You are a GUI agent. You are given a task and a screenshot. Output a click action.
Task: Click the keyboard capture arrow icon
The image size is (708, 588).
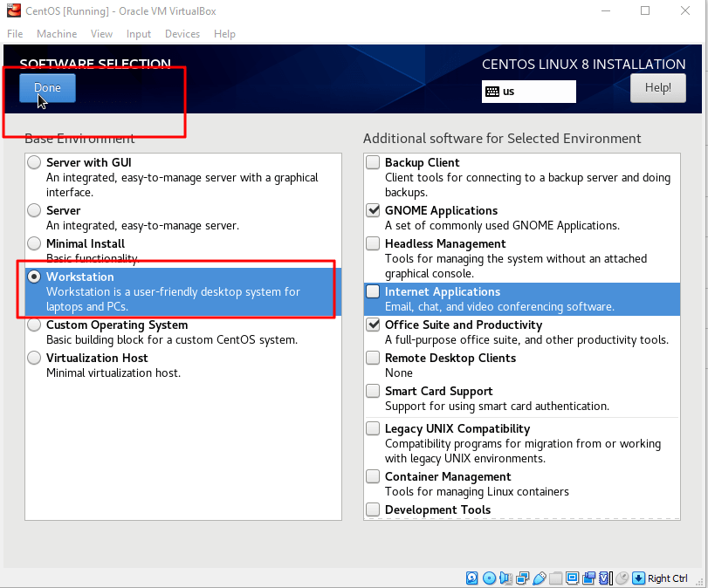[x=638, y=578]
